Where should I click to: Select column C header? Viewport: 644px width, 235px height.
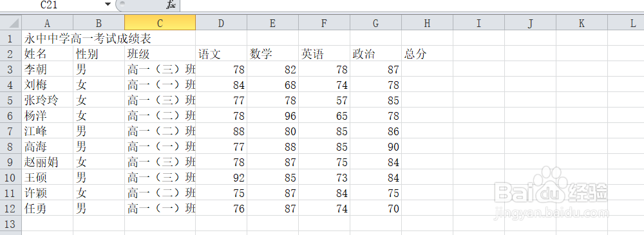tap(160, 23)
